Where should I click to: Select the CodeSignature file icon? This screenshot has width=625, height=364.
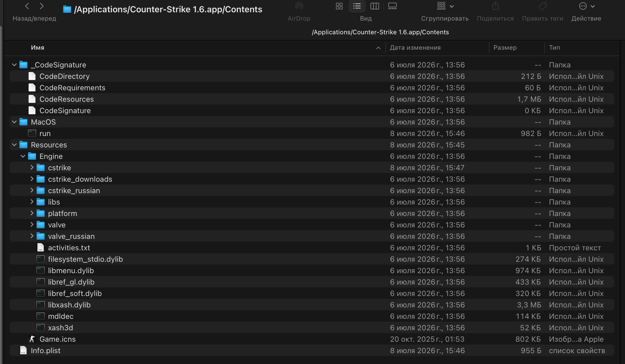click(x=32, y=110)
